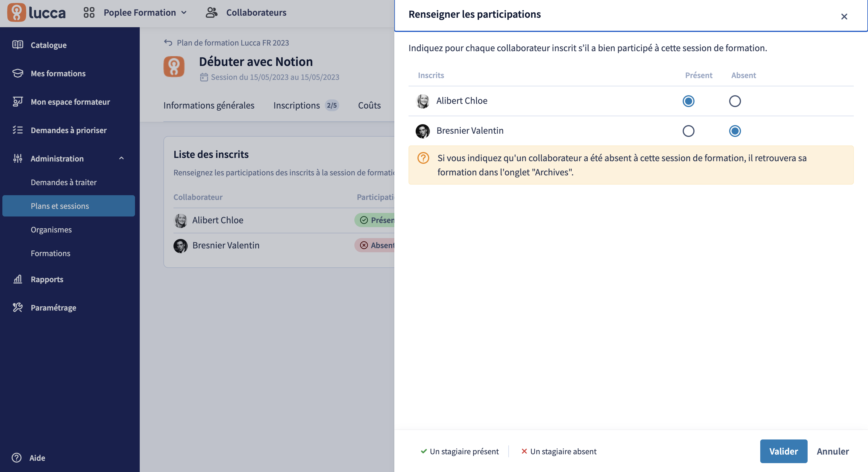Collapse the Administration section chevron
This screenshot has width=868, height=472.
(122, 158)
